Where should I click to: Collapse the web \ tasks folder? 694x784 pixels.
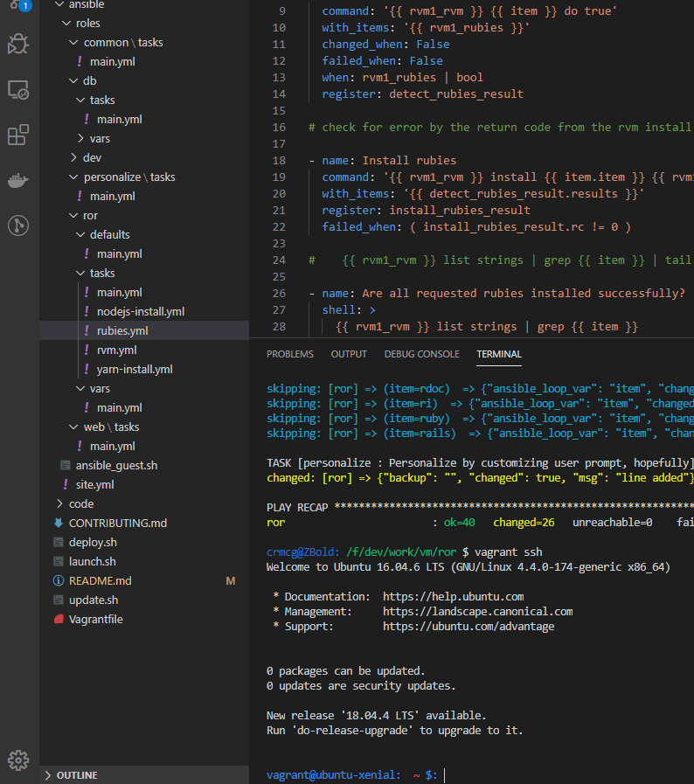(73, 427)
